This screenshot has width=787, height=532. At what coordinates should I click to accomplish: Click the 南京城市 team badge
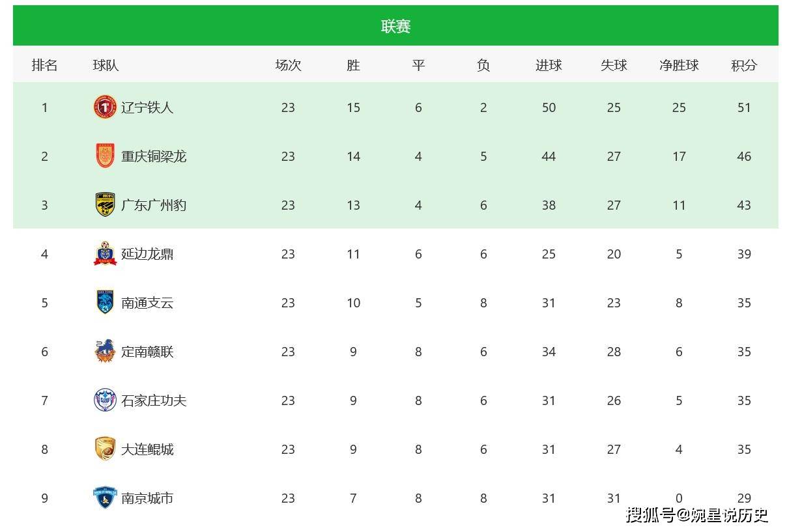(105, 498)
